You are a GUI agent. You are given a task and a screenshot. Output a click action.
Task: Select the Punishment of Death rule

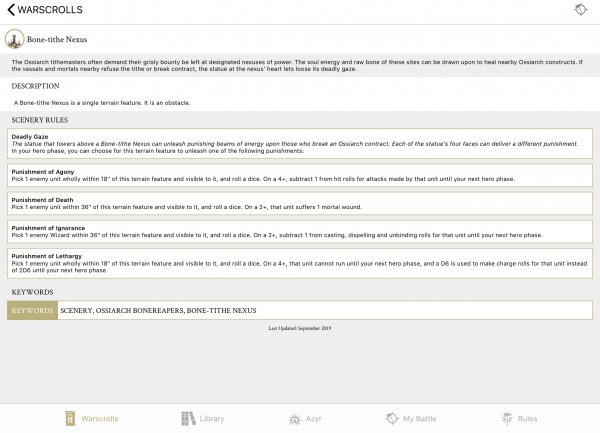click(x=300, y=204)
